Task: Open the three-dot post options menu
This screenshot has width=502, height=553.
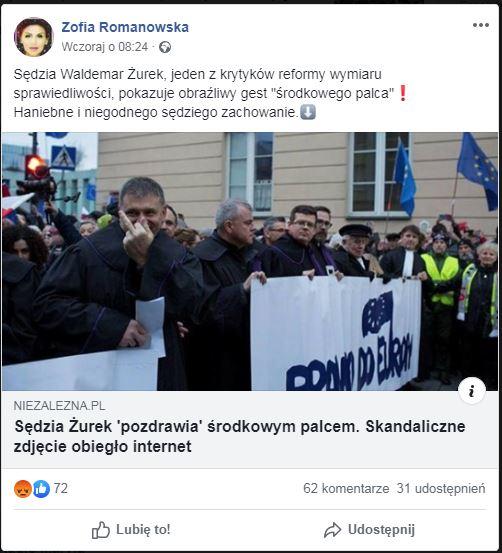Action: 481,25
